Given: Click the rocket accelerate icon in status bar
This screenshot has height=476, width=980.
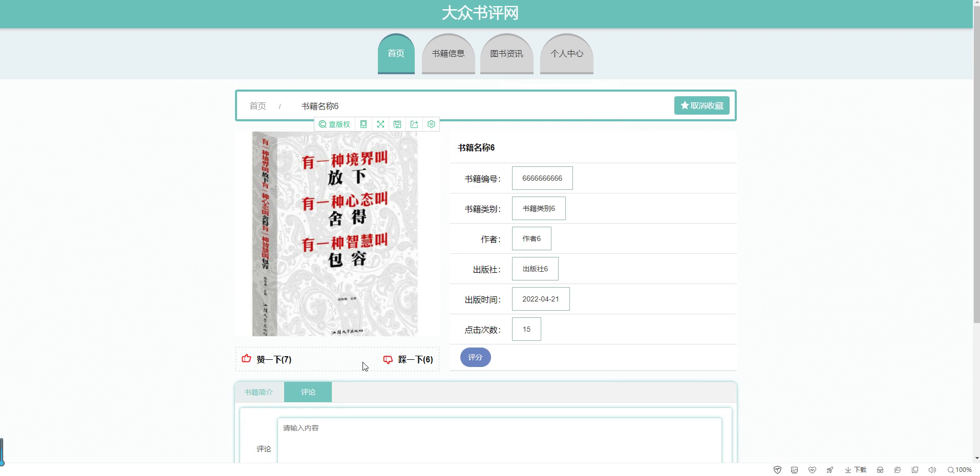Looking at the screenshot, I should pos(829,470).
